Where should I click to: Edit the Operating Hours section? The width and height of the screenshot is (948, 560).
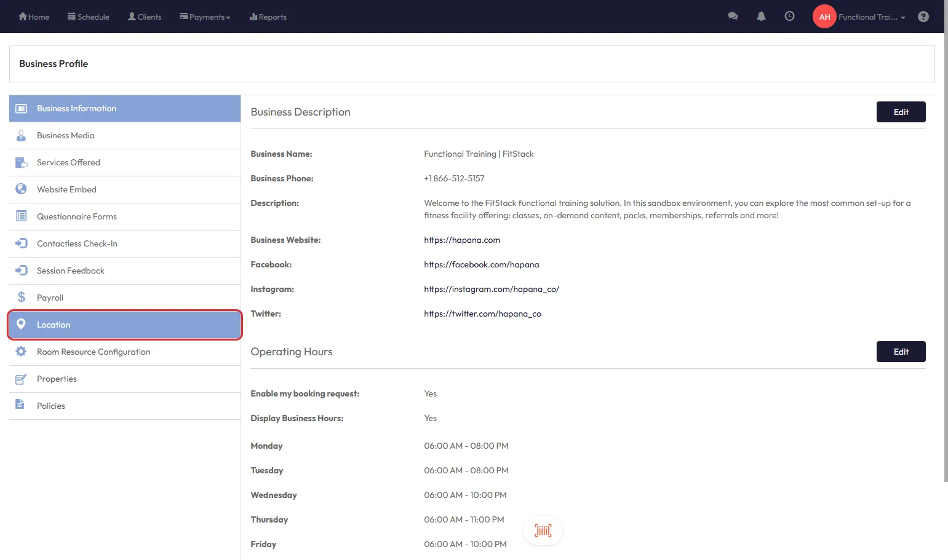(901, 352)
